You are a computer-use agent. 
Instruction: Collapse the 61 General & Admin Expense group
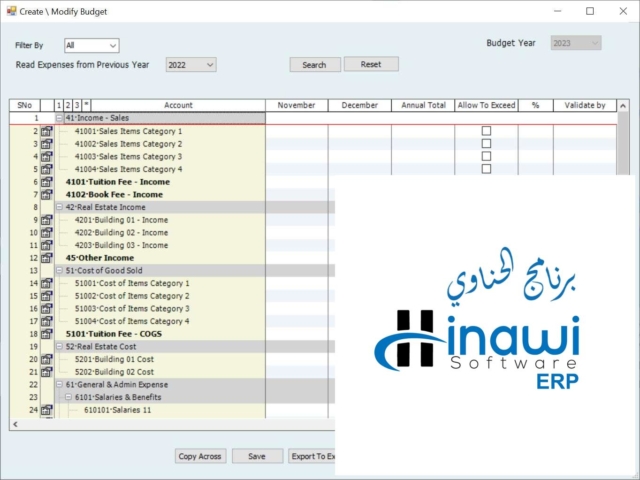[x=59, y=384]
